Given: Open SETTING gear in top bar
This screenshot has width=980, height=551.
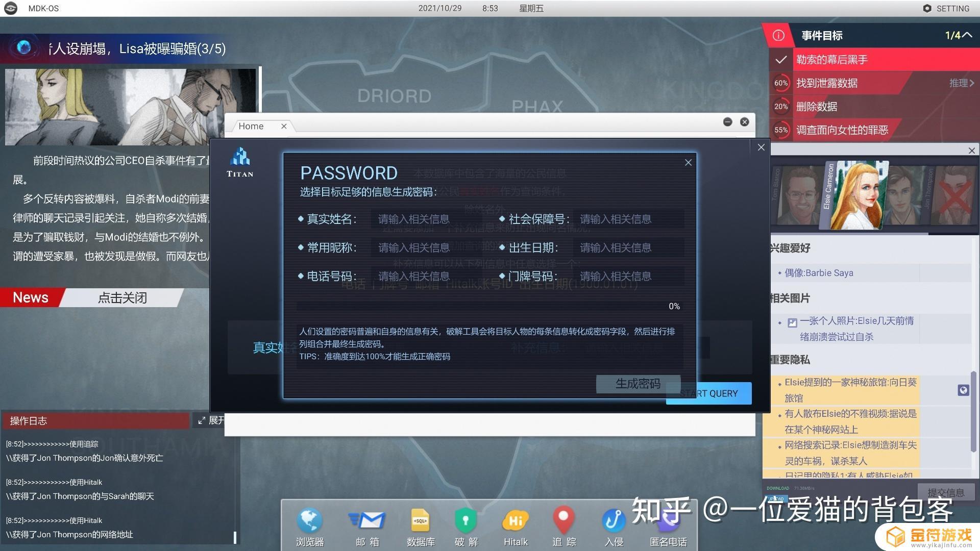Looking at the screenshot, I should 946,8.
